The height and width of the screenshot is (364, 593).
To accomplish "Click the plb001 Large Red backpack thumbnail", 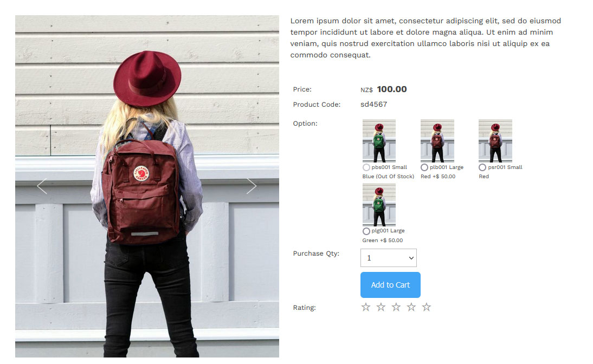I will (x=437, y=141).
